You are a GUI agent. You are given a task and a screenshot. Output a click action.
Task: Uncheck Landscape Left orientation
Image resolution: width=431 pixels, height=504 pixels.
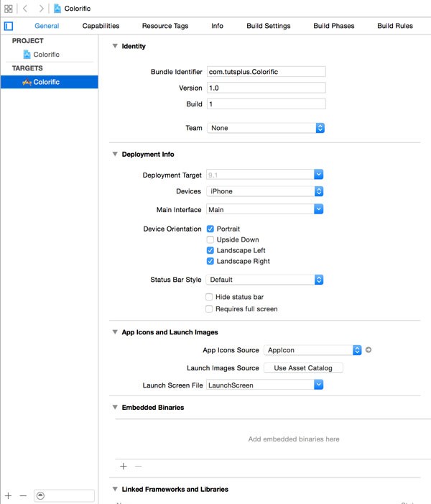[x=210, y=250]
